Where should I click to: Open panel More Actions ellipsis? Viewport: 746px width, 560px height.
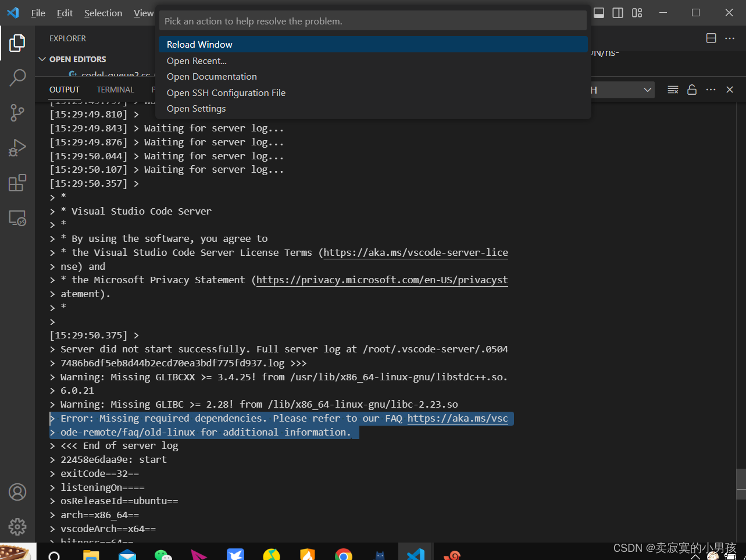pos(711,90)
